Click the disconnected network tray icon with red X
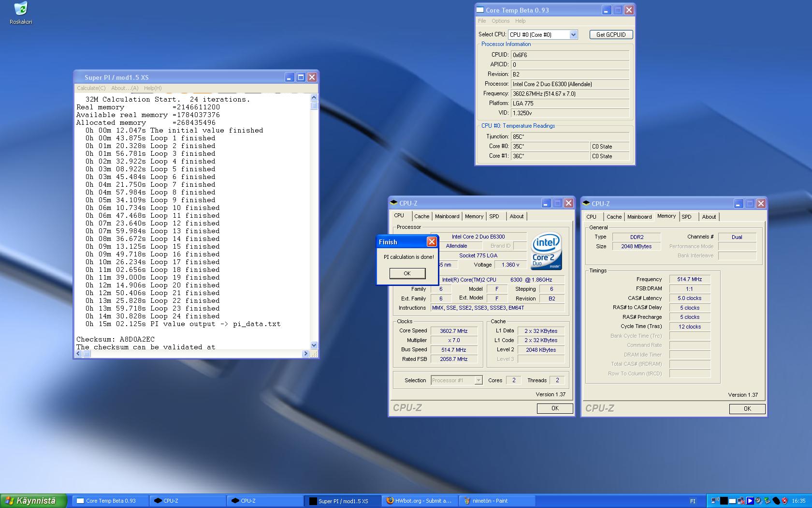812x508 pixels. [741, 501]
